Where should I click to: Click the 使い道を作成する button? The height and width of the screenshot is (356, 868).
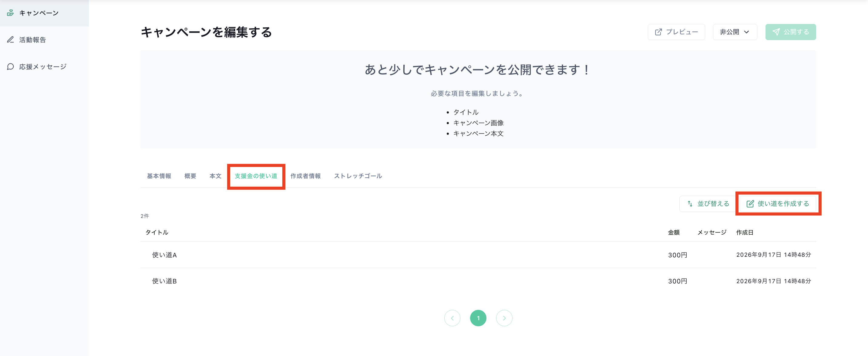pyautogui.click(x=778, y=204)
